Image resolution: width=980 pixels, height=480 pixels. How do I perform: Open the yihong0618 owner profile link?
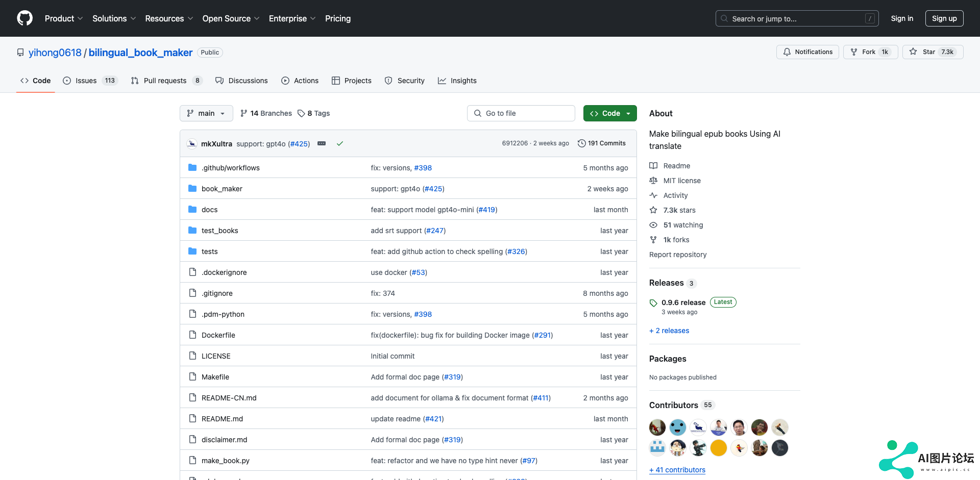point(55,53)
